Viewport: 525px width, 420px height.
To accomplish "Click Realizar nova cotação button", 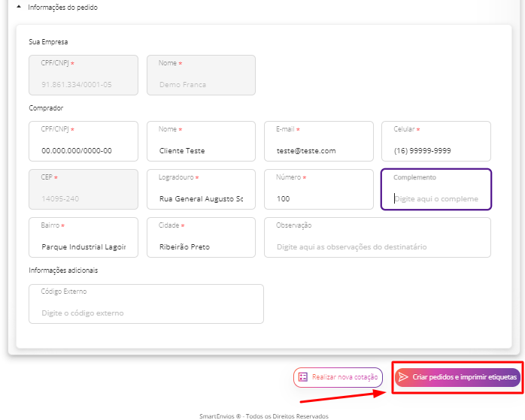I will point(338,377).
